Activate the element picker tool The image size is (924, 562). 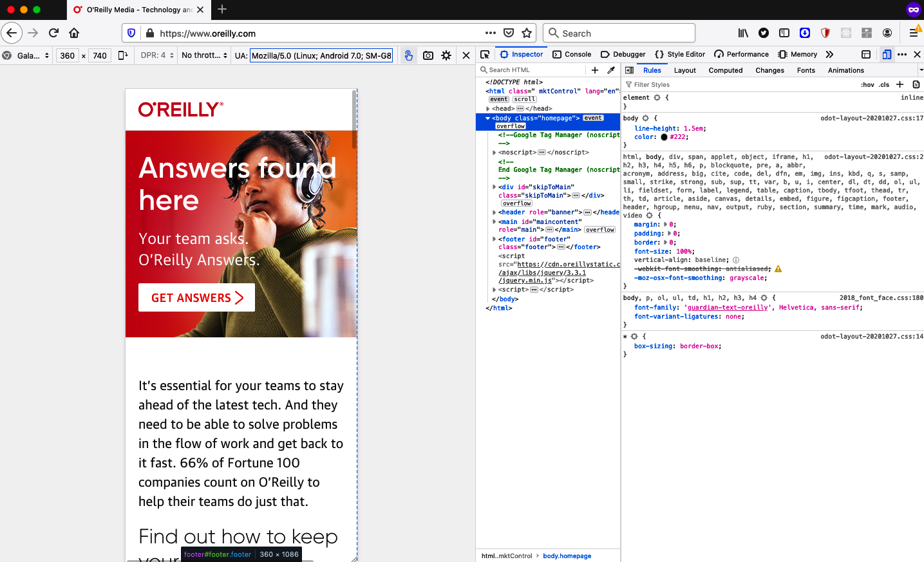click(485, 55)
